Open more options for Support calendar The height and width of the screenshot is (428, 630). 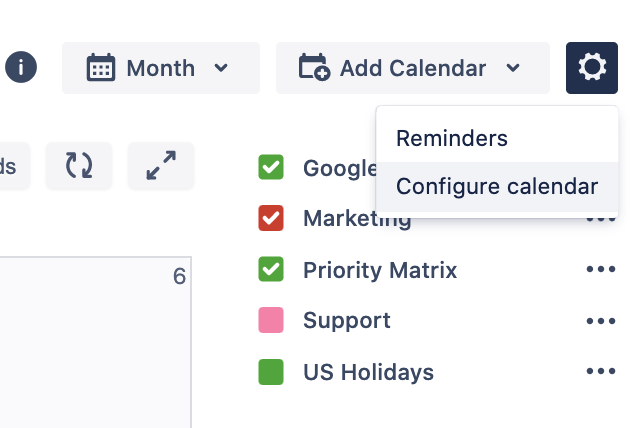click(x=600, y=321)
